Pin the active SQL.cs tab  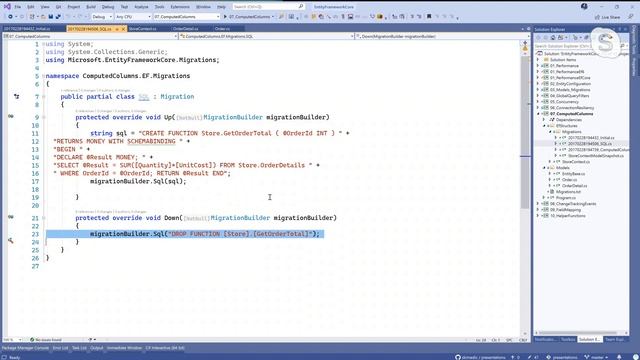pyautogui.click(x=117, y=29)
